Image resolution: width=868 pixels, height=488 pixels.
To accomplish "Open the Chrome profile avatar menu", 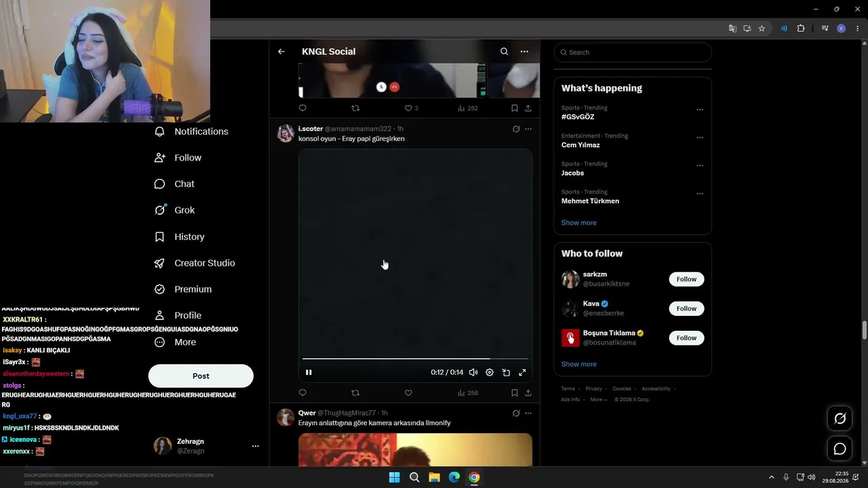I will (842, 28).
